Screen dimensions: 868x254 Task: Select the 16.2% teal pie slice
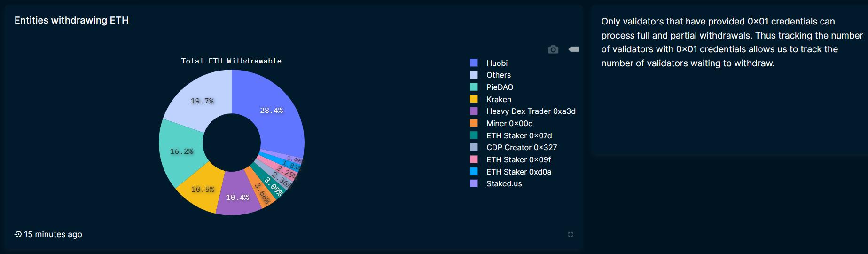(181, 151)
